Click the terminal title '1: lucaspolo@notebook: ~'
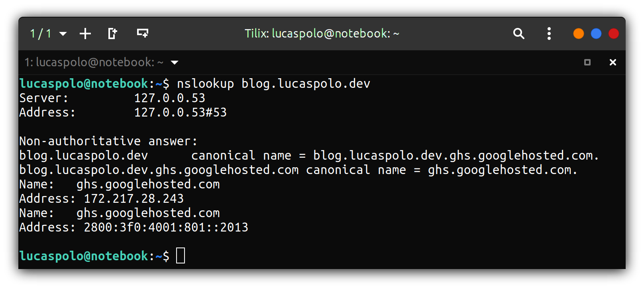 coord(94,62)
